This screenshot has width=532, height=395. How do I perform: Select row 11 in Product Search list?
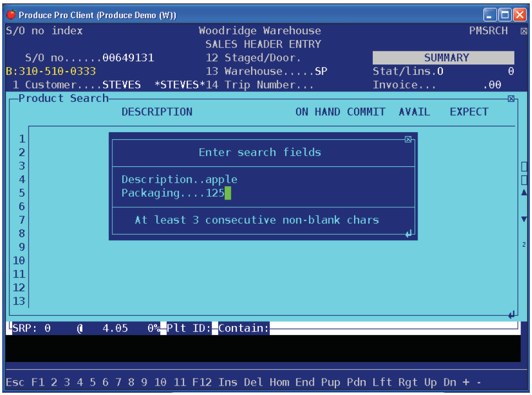coord(19,274)
